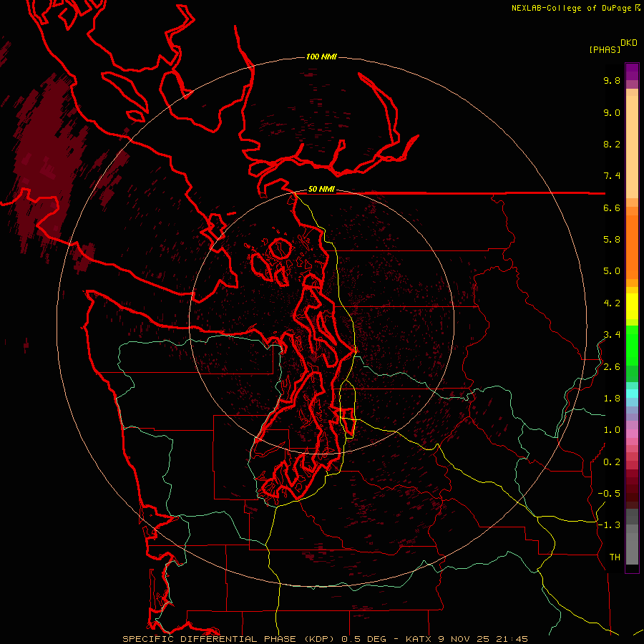
Task: Click the 50 NMI range ring label
Action: click(x=321, y=190)
